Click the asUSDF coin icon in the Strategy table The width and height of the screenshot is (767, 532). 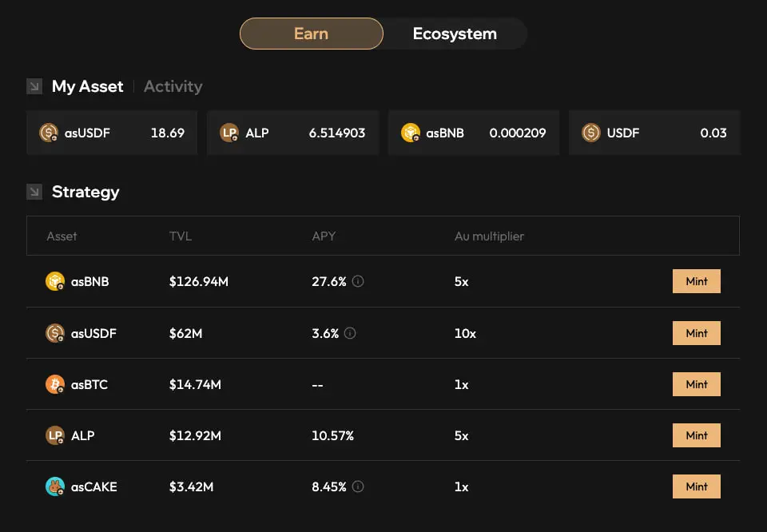[54, 333]
